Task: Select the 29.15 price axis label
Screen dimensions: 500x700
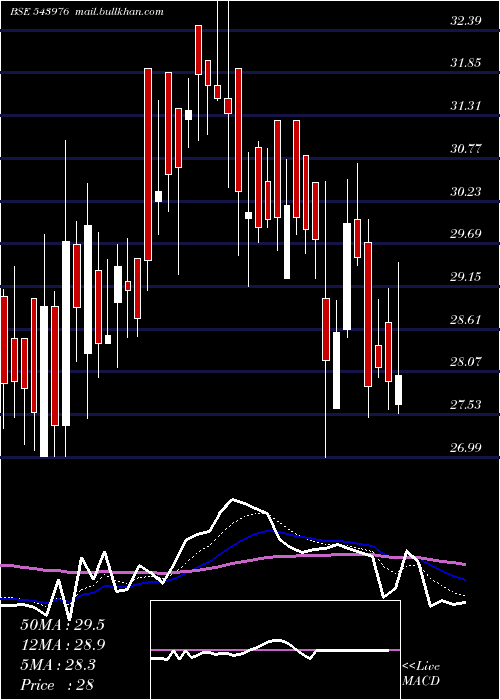Action: (466, 277)
